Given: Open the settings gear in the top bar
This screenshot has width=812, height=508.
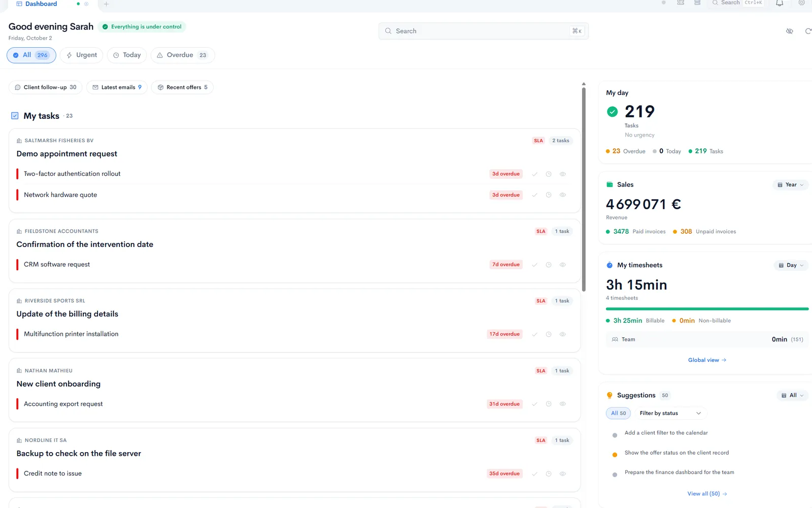Looking at the screenshot, I should [x=802, y=3].
